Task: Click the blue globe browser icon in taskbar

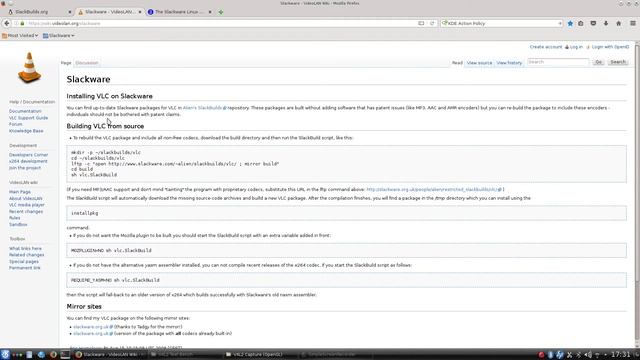Action: (41, 354)
